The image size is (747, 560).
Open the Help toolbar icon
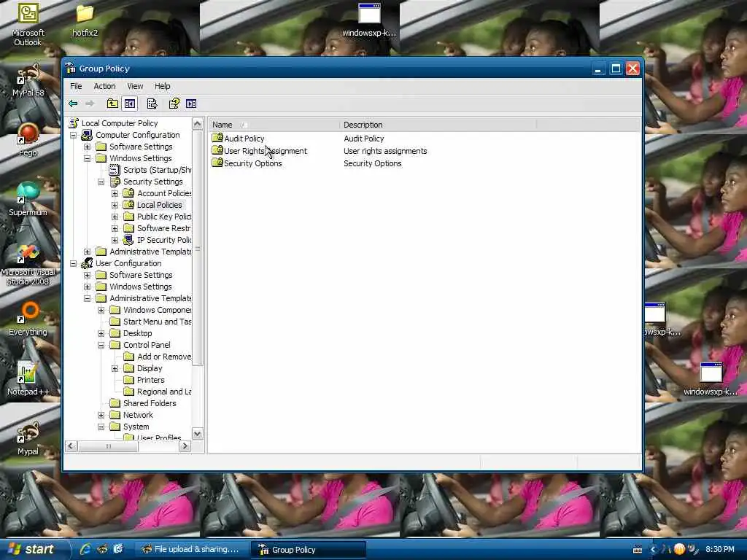click(174, 104)
